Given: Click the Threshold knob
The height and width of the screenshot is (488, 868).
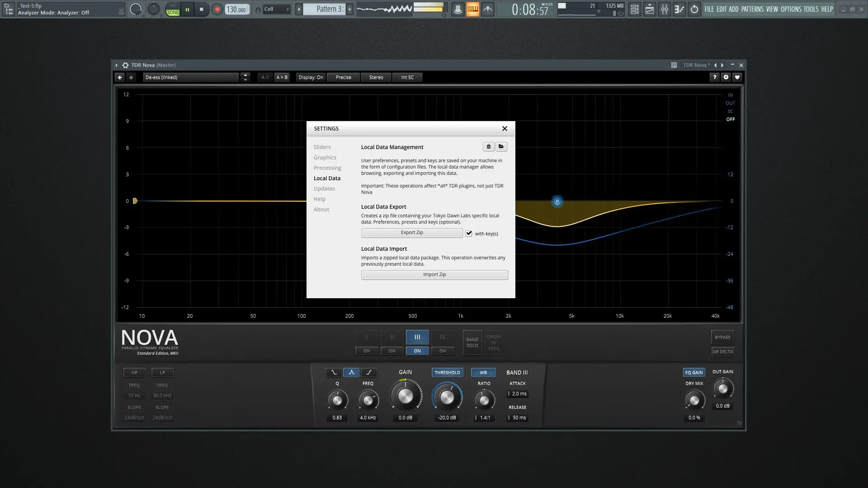Looking at the screenshot, I should [447, 397].
